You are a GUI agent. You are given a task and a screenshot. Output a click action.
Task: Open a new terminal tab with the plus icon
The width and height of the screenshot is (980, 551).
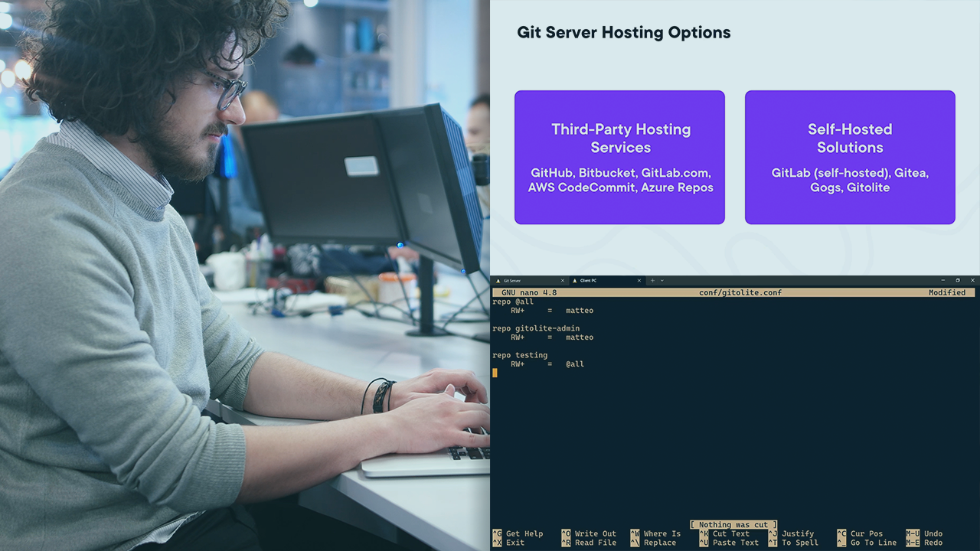652,281
